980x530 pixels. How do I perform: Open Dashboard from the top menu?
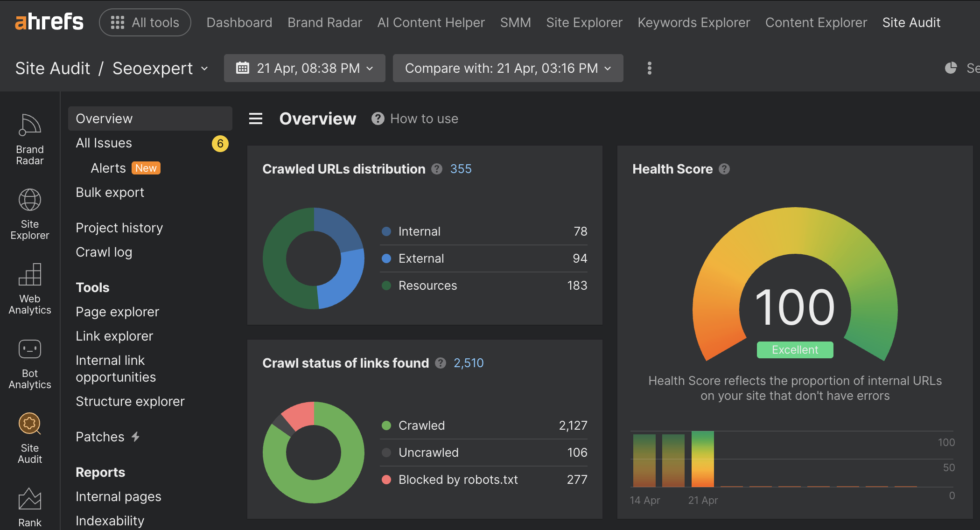[x=239, y=22]
